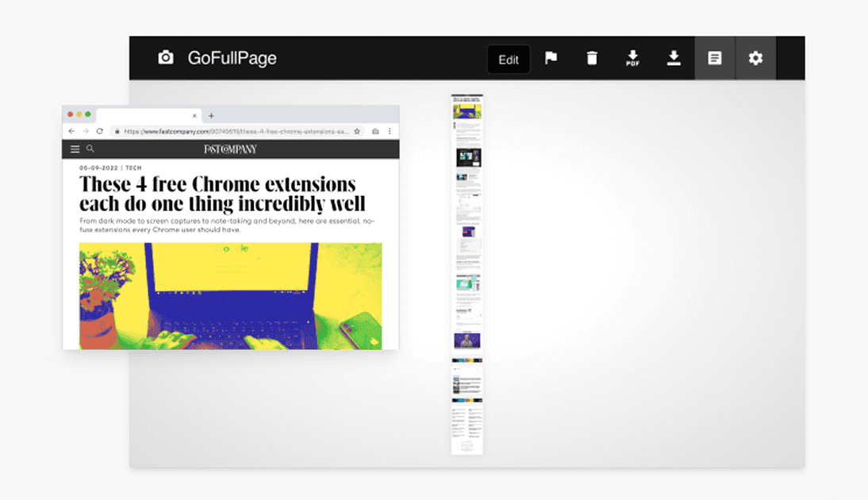Viewport: 868px width, 500px height.
Task: Open a new browser tab with plus button
Action: tap(211, 116)
